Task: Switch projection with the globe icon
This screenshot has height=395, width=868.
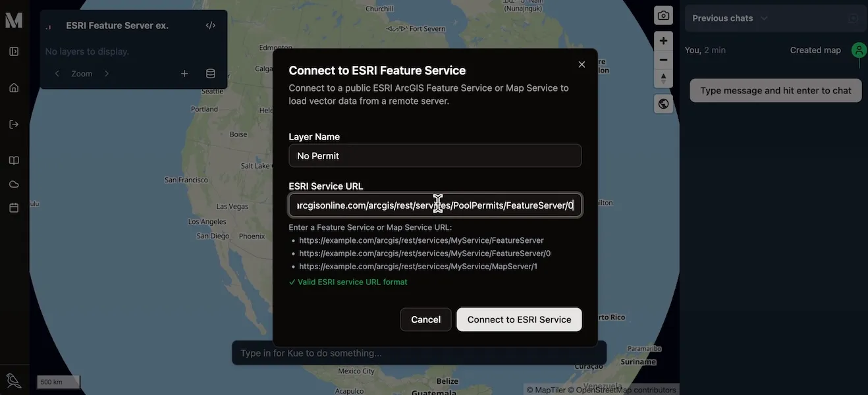Action: 663,103
